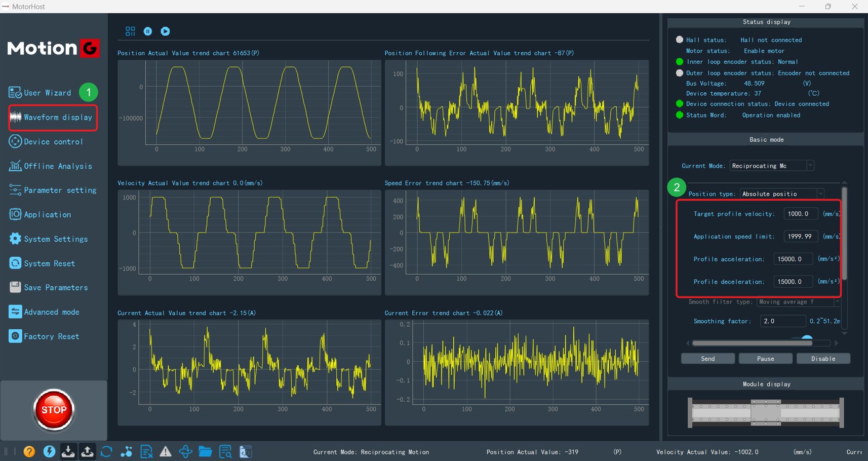868x461 pixels.
Task: Pause the waveform capture
Action: click(x=148, y=31)
